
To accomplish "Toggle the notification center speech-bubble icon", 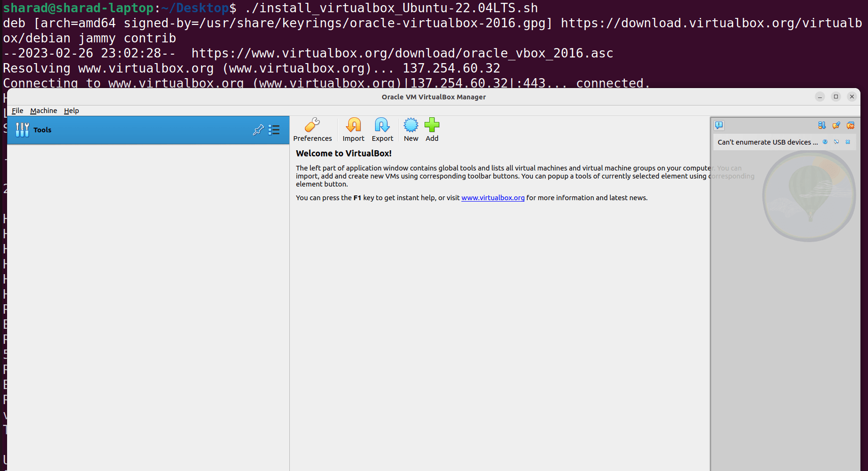I will pyautogui.click(x=719, y=125).
